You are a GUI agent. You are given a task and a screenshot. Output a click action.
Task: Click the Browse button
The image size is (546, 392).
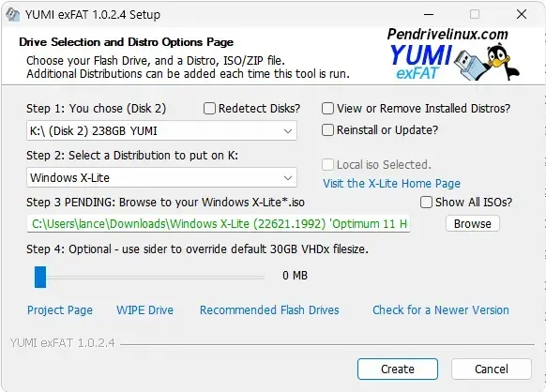click(x=473, y=223)
